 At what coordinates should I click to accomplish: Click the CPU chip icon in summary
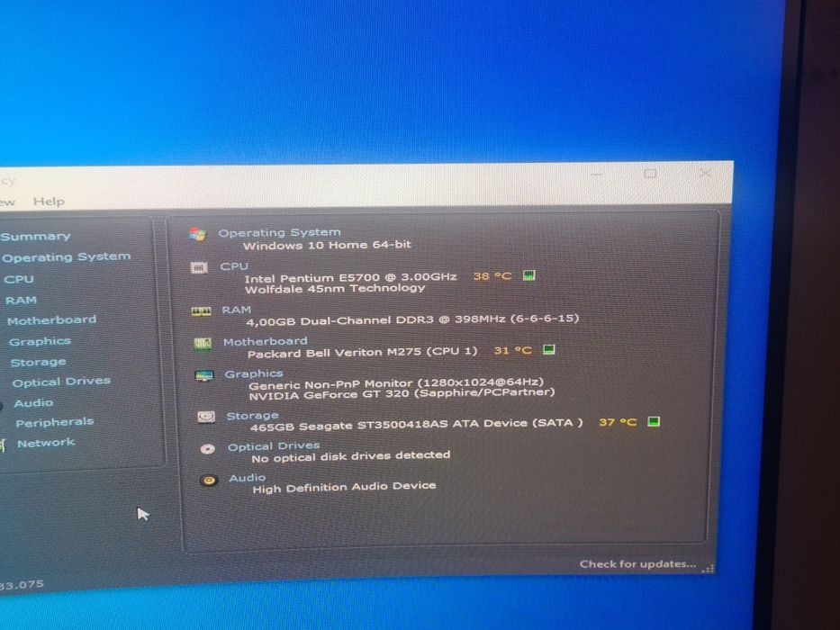[x=199, y=267]
